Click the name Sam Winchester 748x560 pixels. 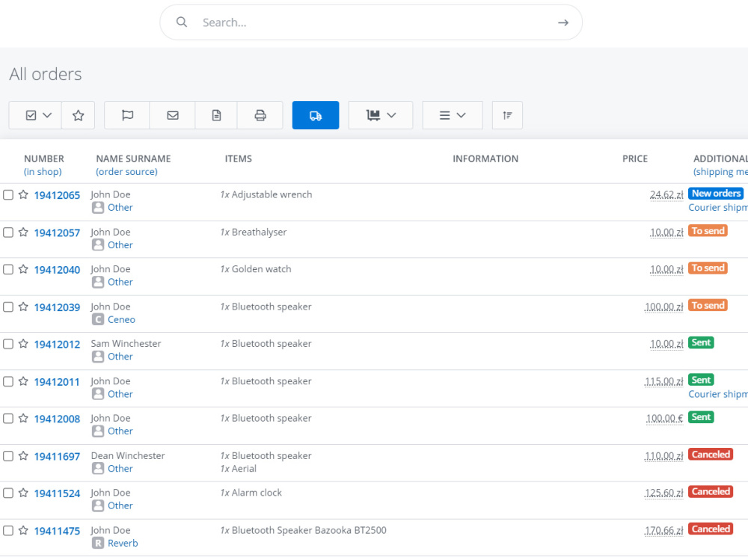(126, 343)
